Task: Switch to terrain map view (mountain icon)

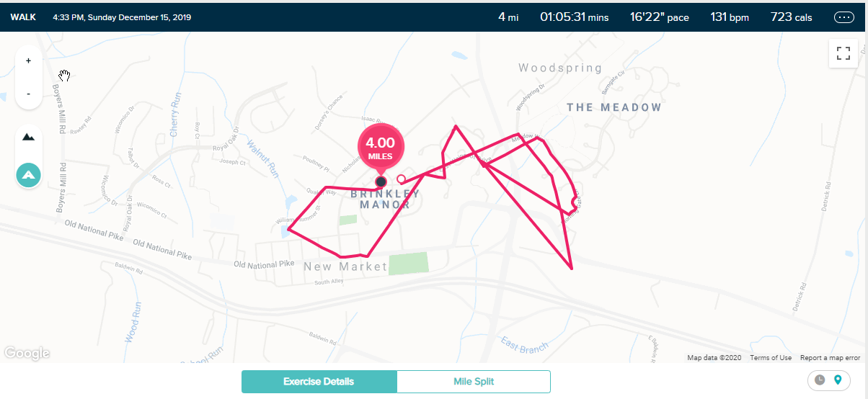Action: point(28,137)
